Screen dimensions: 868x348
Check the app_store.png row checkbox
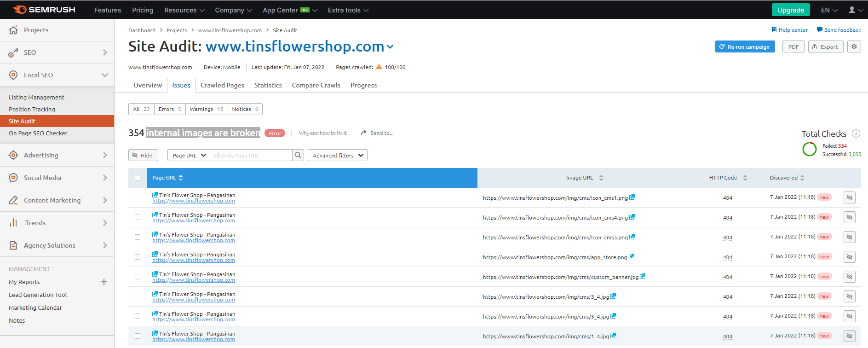click(138, 257)
